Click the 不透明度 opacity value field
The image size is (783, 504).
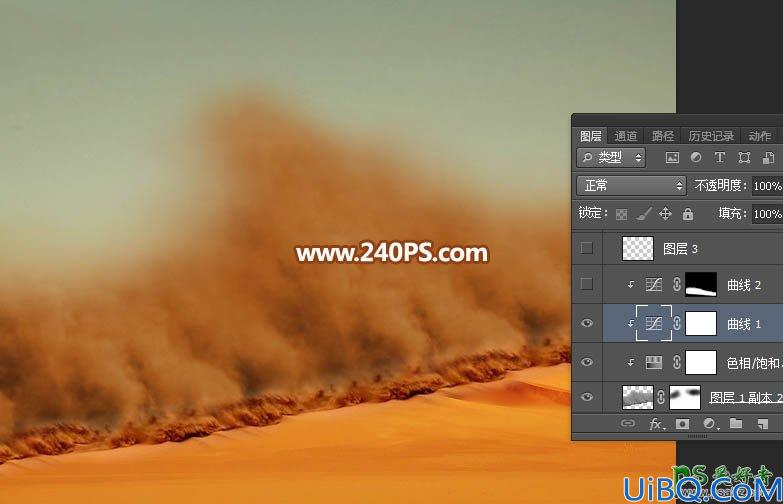(x=767, y=186)
